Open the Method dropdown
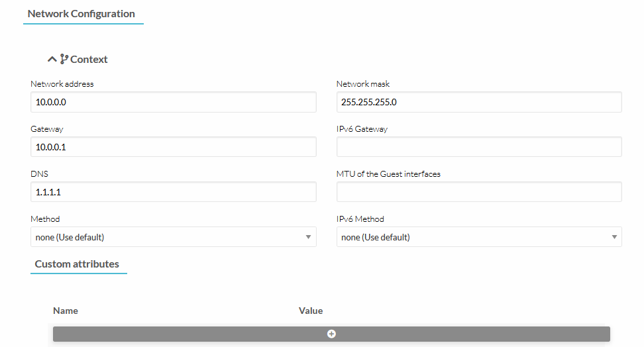 tap(173, 237)
